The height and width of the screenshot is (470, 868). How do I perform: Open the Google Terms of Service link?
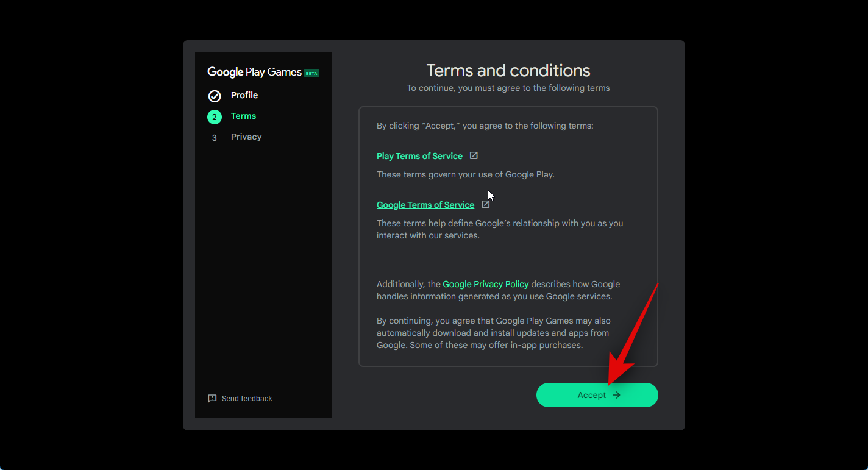click(x=425, y=205)
